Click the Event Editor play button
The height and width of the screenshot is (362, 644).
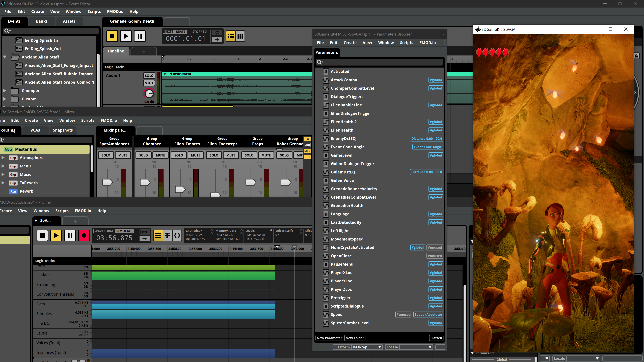[126, 36]
